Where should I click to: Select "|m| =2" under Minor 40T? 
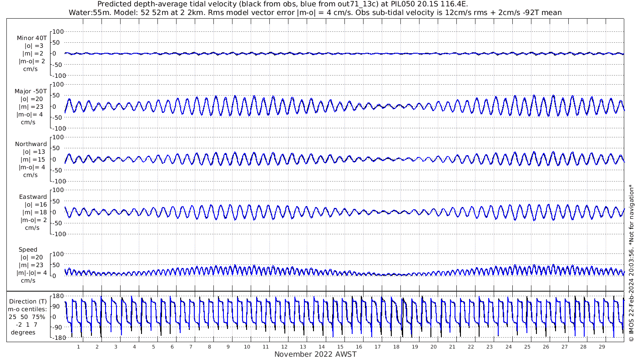coord(33,54)
